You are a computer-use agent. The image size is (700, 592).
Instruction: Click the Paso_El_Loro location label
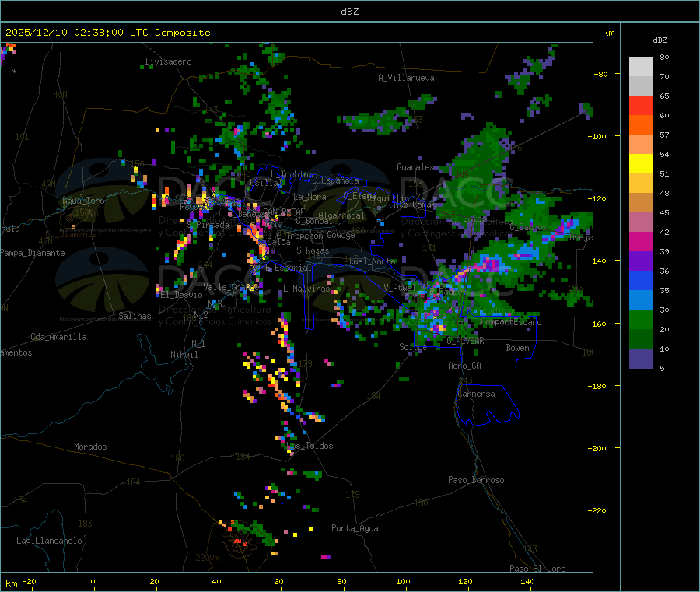click(538, 569)
